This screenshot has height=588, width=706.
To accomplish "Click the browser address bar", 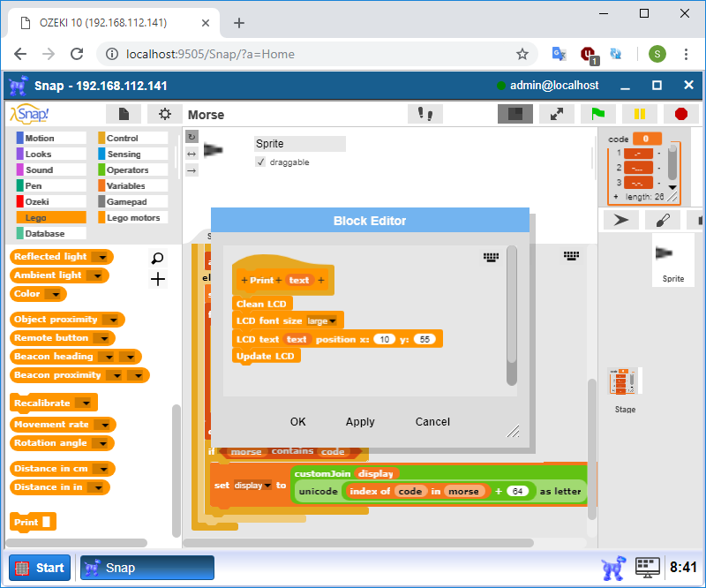I will [x=315, y=54].
